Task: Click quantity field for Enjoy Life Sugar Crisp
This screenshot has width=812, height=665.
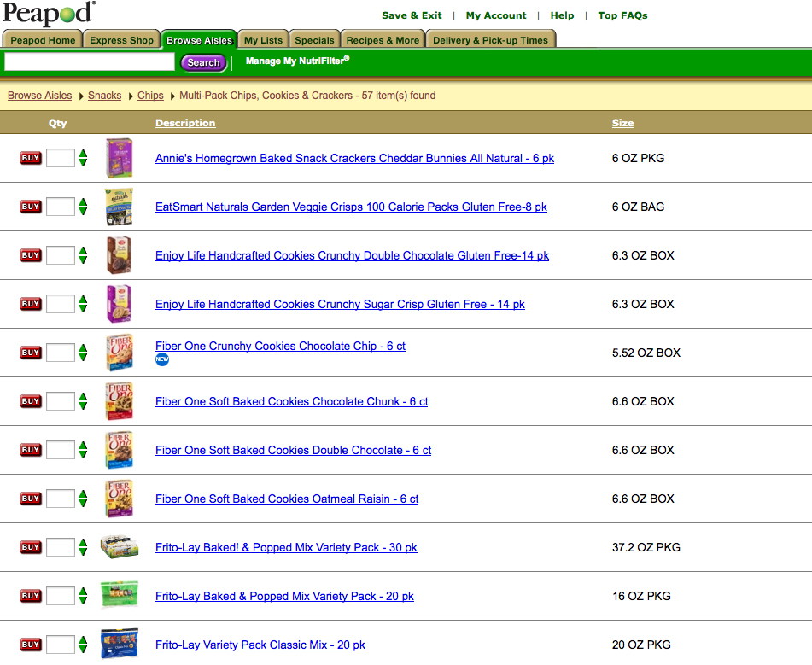Action: (x=60, y=304)
